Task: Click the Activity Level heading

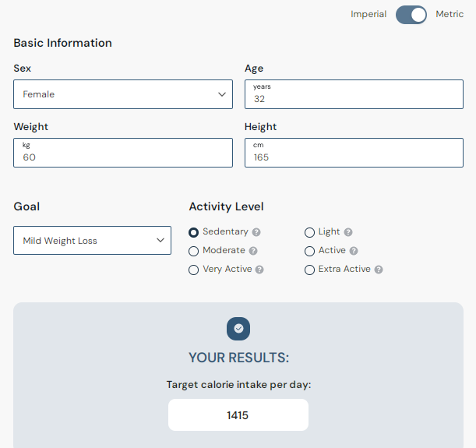Action: pos(226,206)
